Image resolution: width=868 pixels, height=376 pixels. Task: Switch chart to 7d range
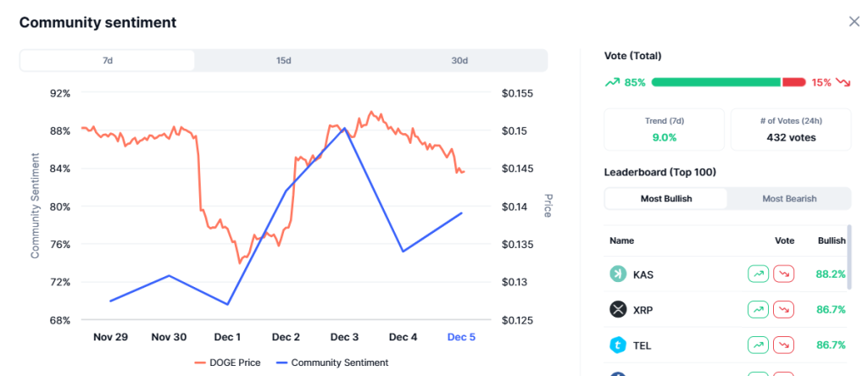pyautogui.click(x=108, y=61)
